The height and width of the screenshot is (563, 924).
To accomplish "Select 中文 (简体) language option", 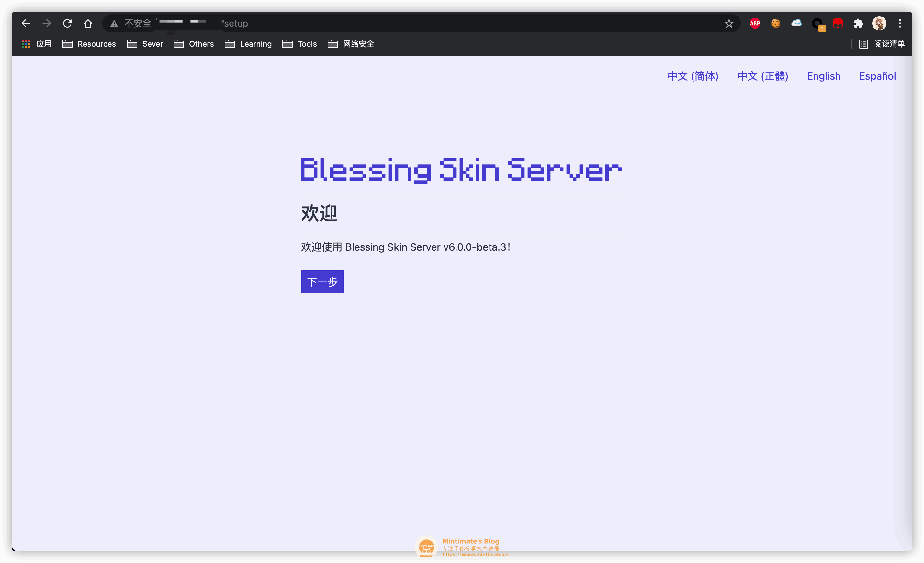I will [x=692, y=76].
